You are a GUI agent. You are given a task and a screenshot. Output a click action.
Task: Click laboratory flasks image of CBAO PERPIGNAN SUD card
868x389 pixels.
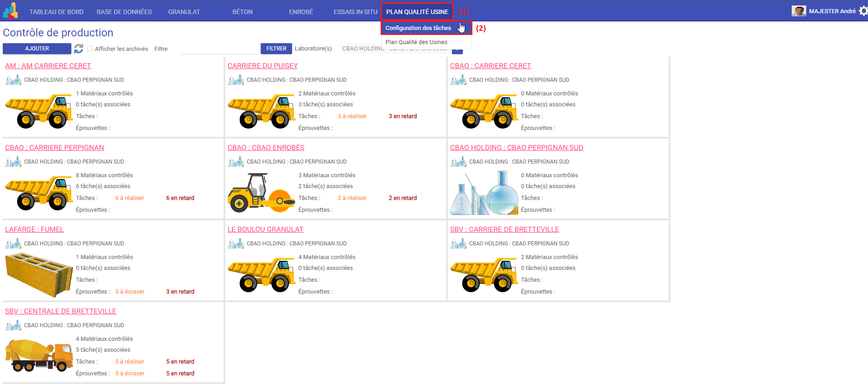pos(484,193)
